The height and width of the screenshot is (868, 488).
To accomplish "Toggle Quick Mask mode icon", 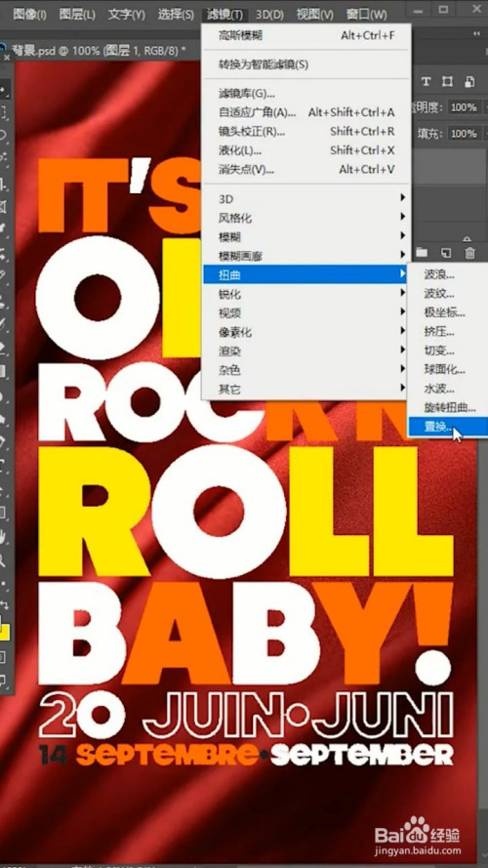I will point(3,657).
